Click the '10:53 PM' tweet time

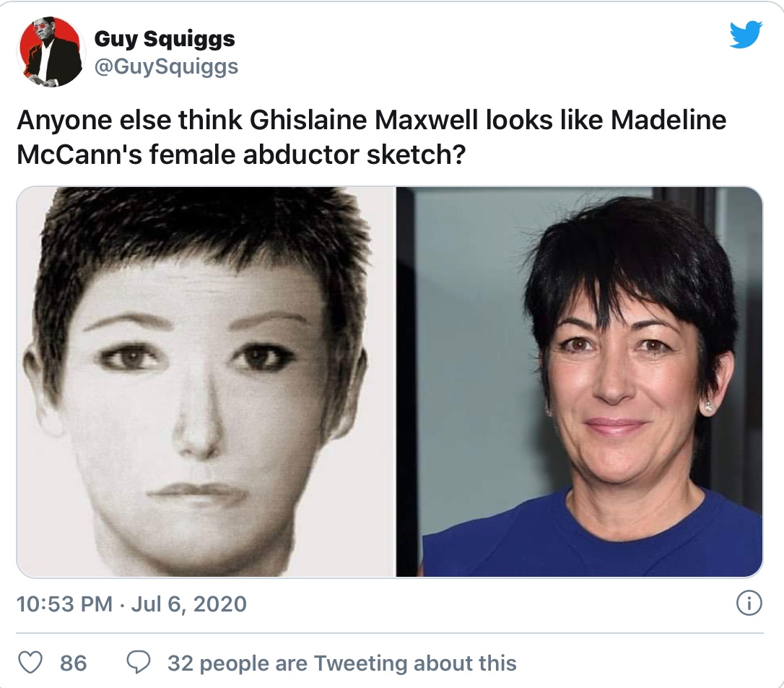coord(64,604)
